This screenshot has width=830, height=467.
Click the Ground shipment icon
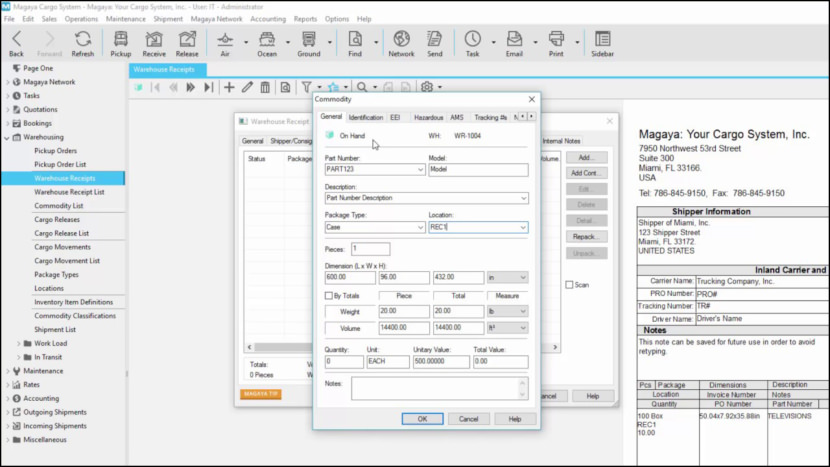click(309, 39)
